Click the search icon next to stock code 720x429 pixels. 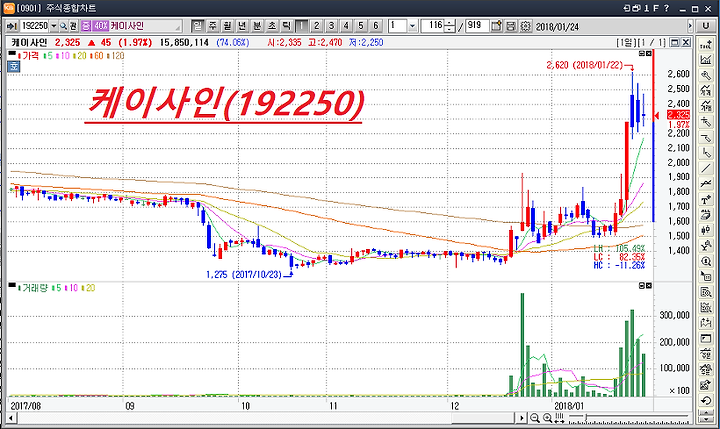[x=63, y=26]
